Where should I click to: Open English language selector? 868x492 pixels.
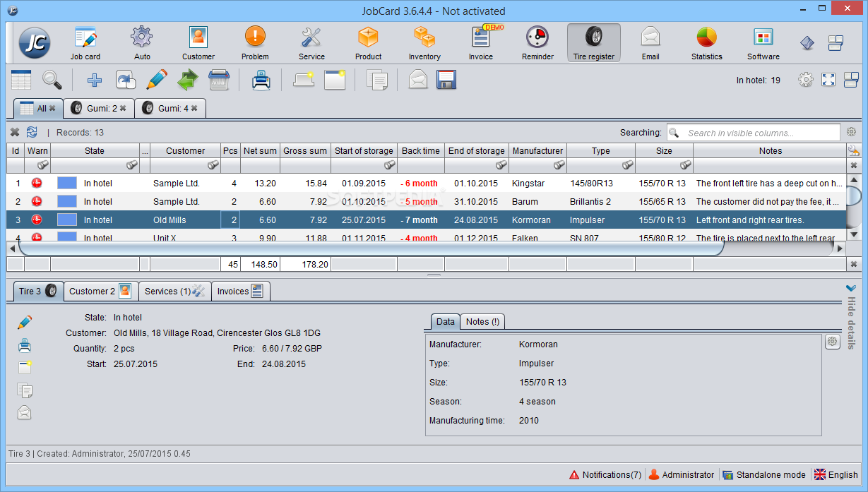[836, 475]
